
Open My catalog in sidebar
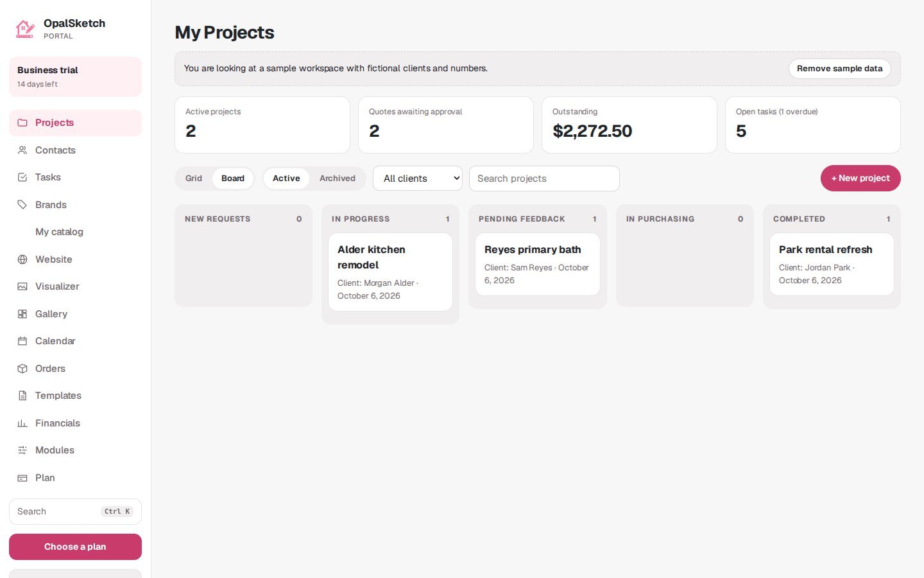coord(75,232)
